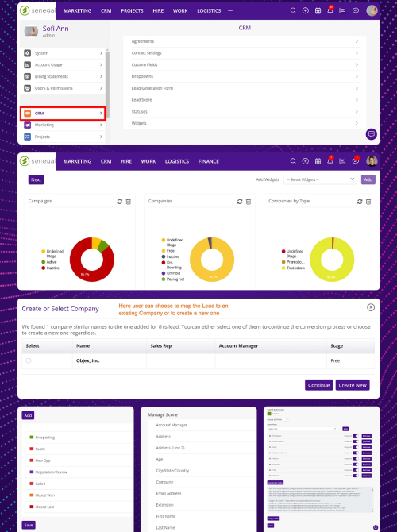Viewport: 397px width, 532px height.
Task: Open HIRE menu in FINANCE navigation bar
Action: (126, 161)
